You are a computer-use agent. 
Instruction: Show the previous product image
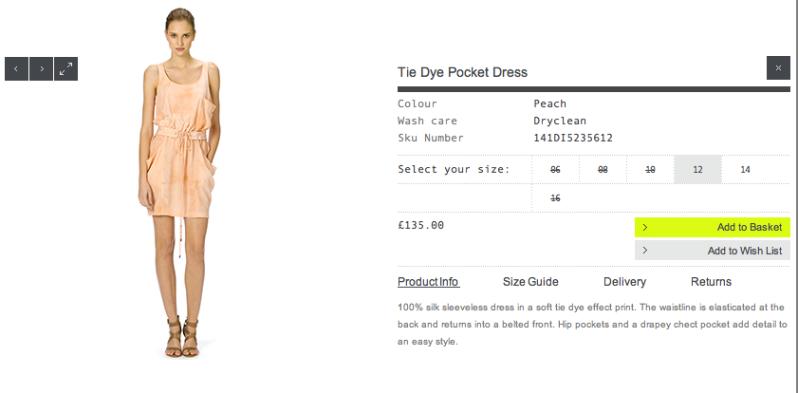pos(16,69)
